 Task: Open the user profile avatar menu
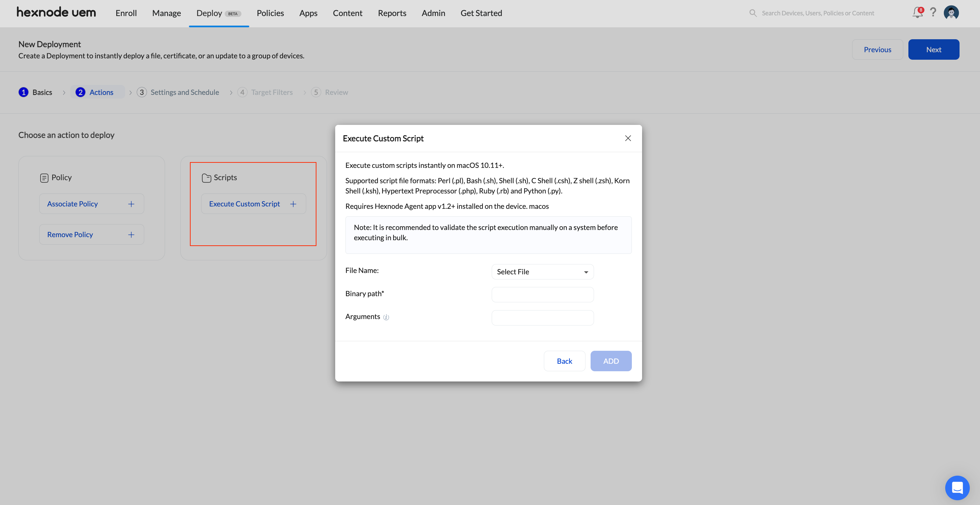click(x=951, y=13)
